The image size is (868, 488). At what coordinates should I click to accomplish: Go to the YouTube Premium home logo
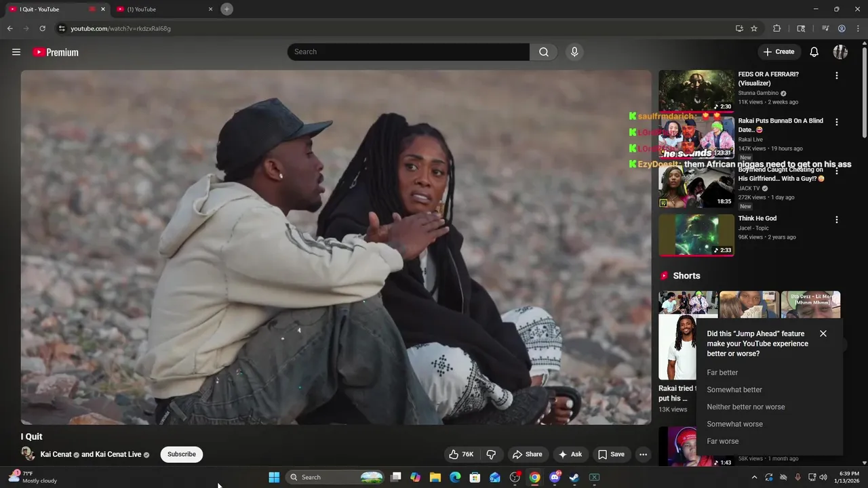point(56,52)
